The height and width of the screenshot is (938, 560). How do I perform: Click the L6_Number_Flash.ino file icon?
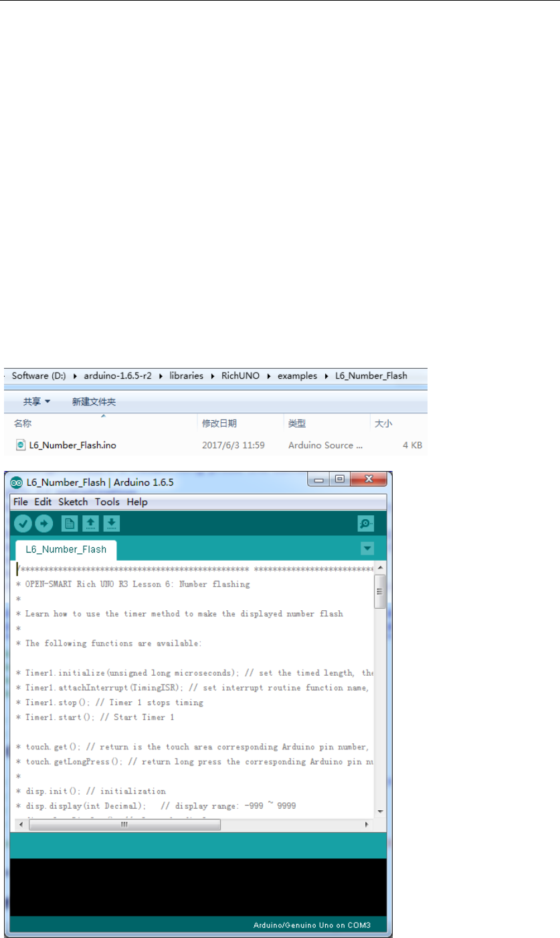pyautogui.click(x=21, y=444)
